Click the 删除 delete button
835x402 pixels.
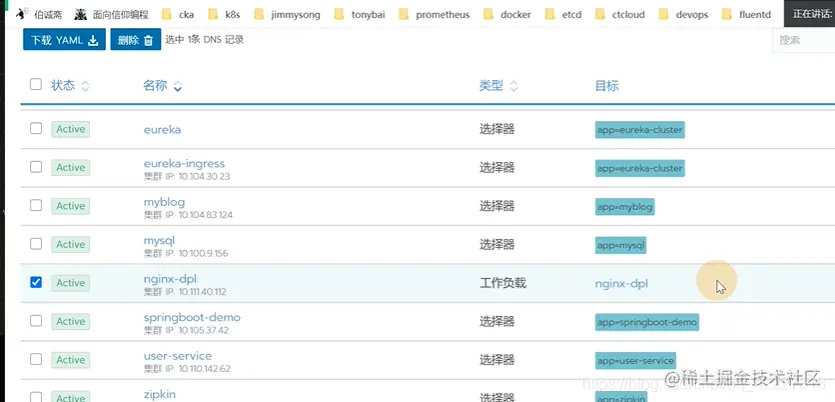(136, 40)
